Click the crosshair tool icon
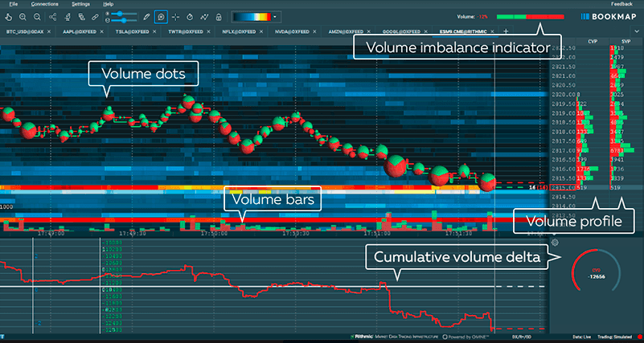Viewport: 644px width, 343px height. point(175,16)
